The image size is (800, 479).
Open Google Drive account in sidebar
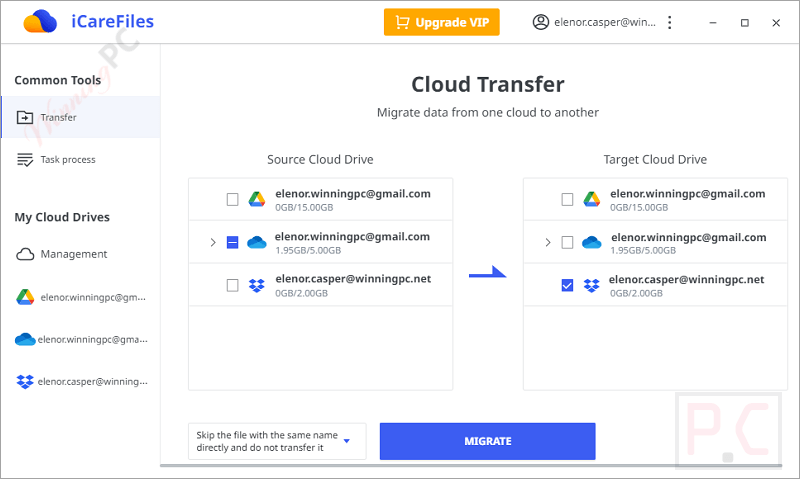tap(81, 297)
